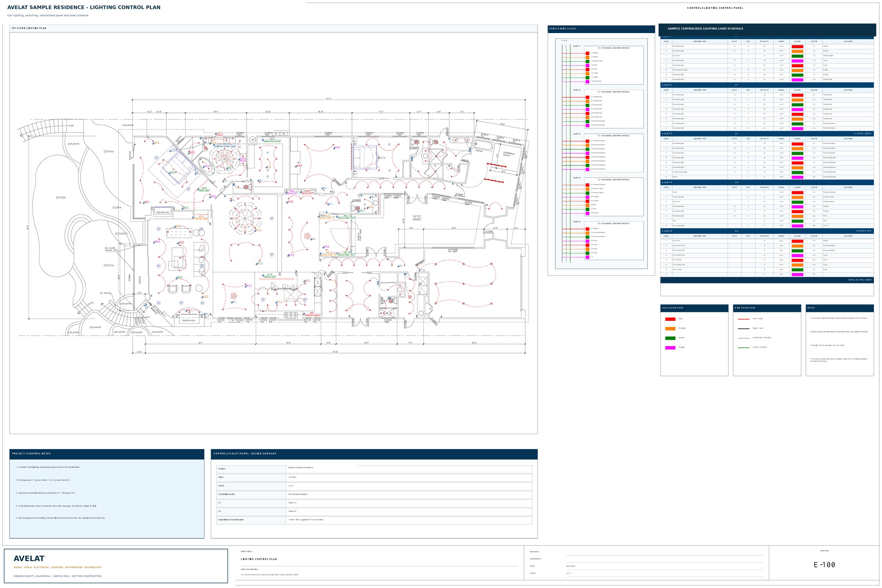Click the 'E-100' sheet number
Screen dimensions: 882x588
pyautogui.click(x=824, y=565)
